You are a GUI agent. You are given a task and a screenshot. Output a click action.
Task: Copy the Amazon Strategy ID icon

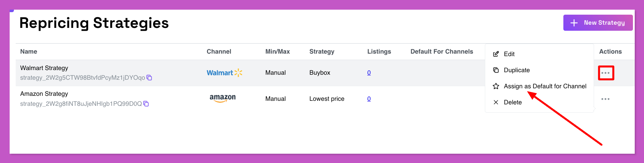(x=146, y=104)
